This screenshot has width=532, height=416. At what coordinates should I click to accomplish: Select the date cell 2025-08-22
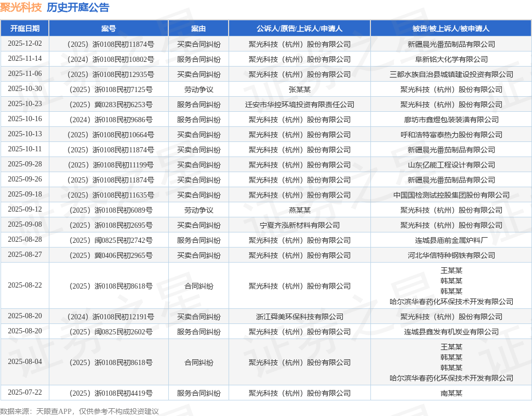(25, 285)
